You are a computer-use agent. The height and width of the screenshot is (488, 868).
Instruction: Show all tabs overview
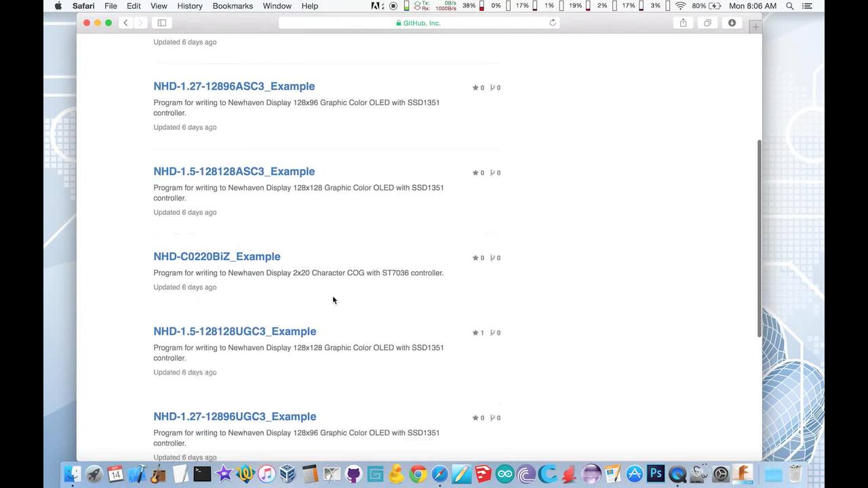point(707,23)
